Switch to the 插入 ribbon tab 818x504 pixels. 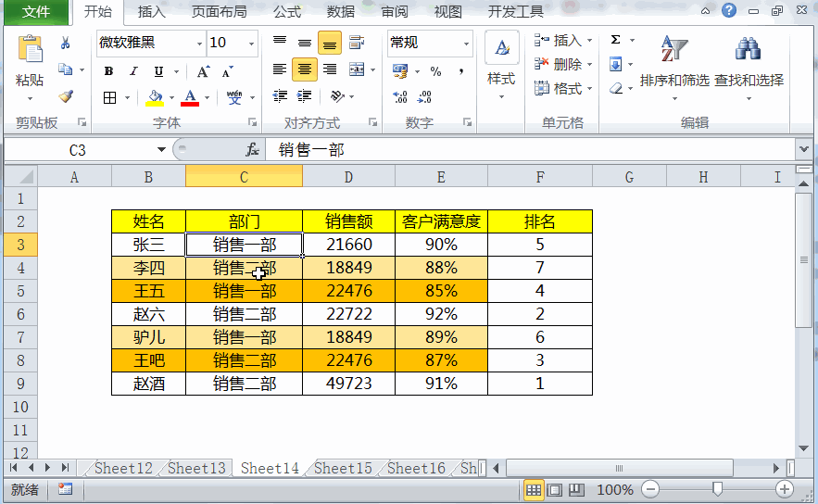151,11
